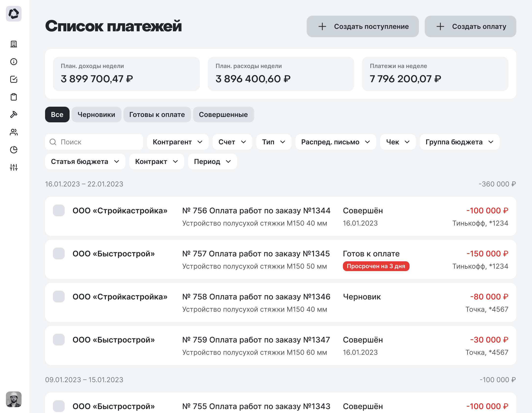The height and width of the screenshot is (413, 532).
Task: Open the info circle sidebar icon
Action: [x=14, y=62]
